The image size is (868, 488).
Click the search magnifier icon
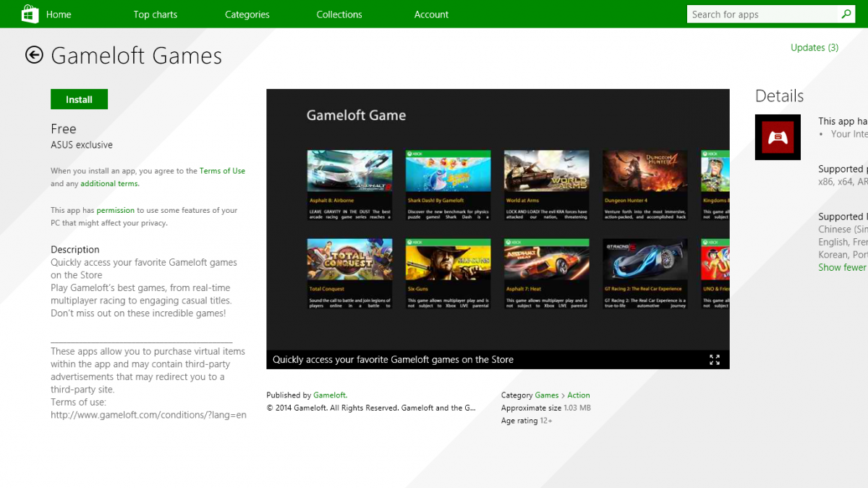[x=846, y=14]
